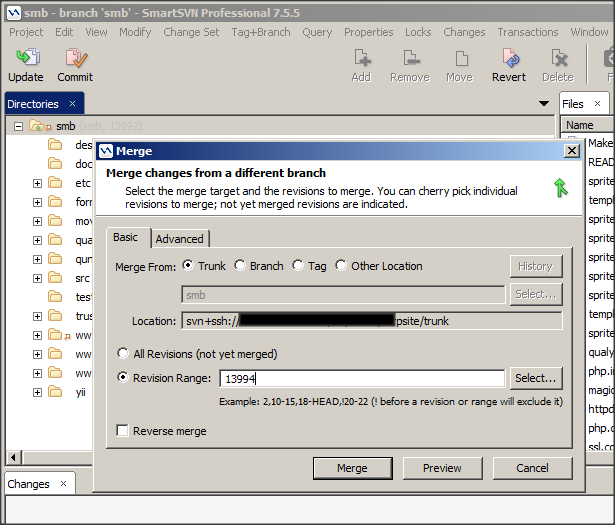
Task: Expand the mov folder node
Action: click(x=37, y=221)
